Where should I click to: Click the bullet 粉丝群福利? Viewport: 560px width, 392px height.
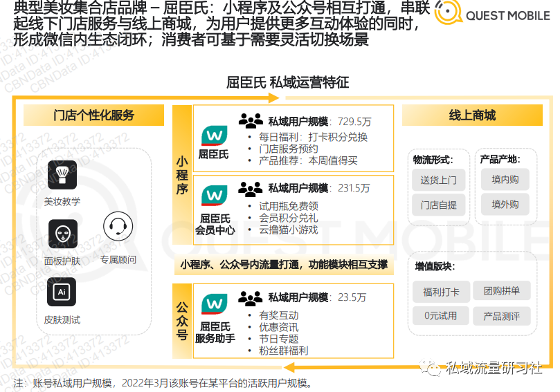pos(283,351)
